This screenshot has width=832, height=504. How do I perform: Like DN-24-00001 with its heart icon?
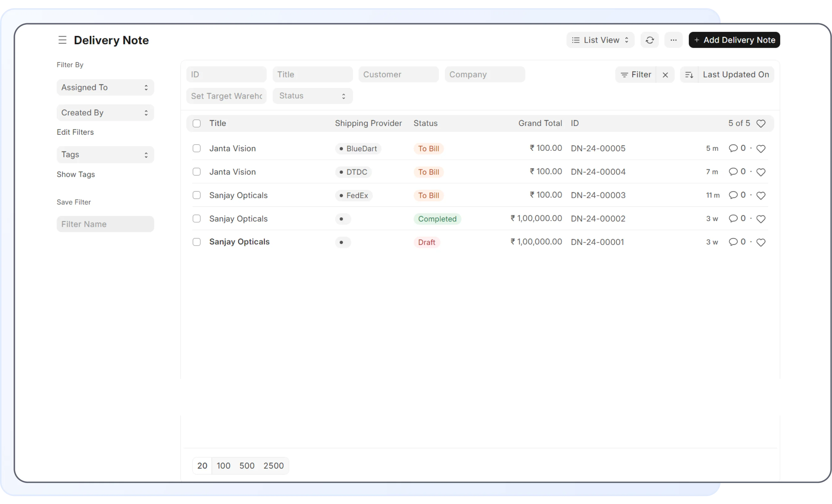click(x=760, y=242)
